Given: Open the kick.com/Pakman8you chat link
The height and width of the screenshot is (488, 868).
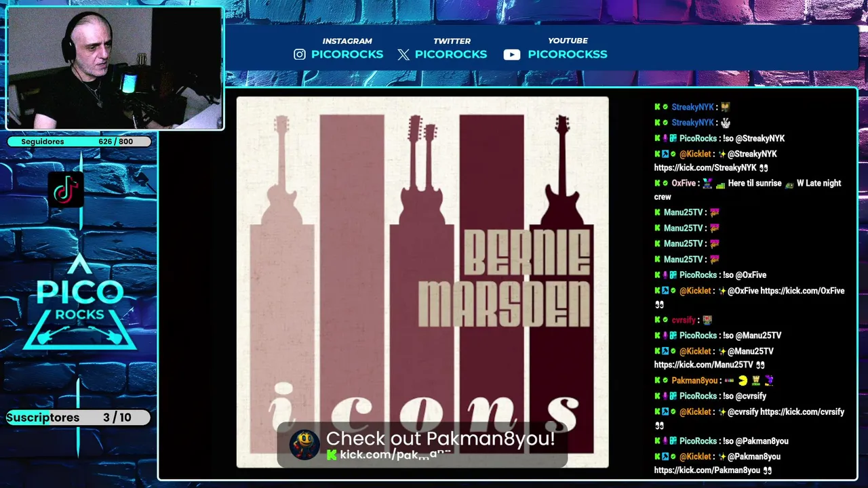Looking at the screenshot, I should pyautogui.click(x=707, y=470).
